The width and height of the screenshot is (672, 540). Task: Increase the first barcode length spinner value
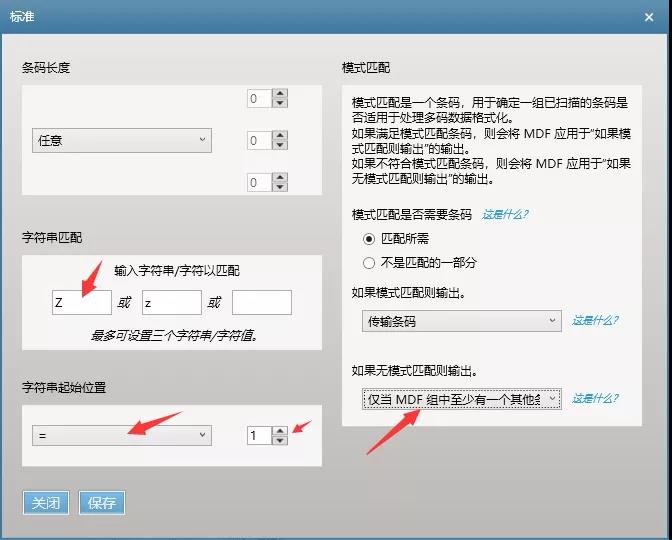tap(280, 94)
